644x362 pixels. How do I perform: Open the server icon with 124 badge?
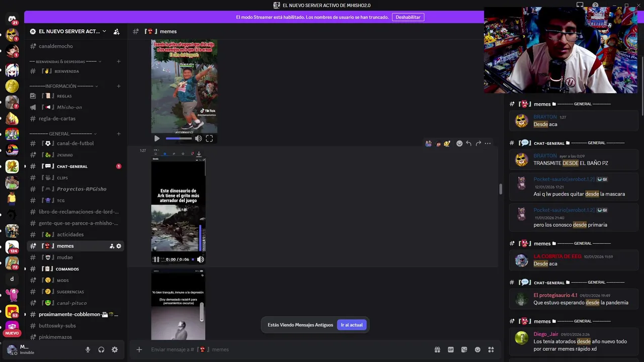coord(12,247)
